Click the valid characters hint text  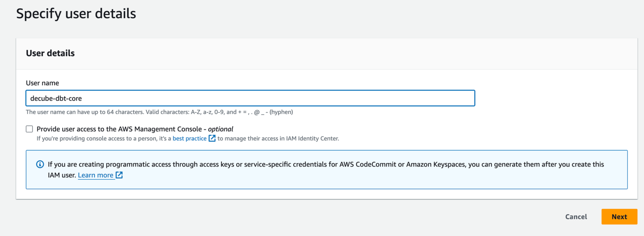click(x=159, y=112)
